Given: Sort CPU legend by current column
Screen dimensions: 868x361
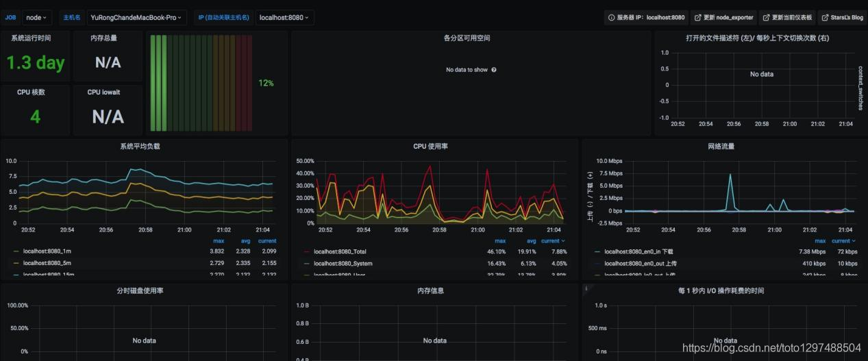Looking at the screenshot, I should [553, 241].
